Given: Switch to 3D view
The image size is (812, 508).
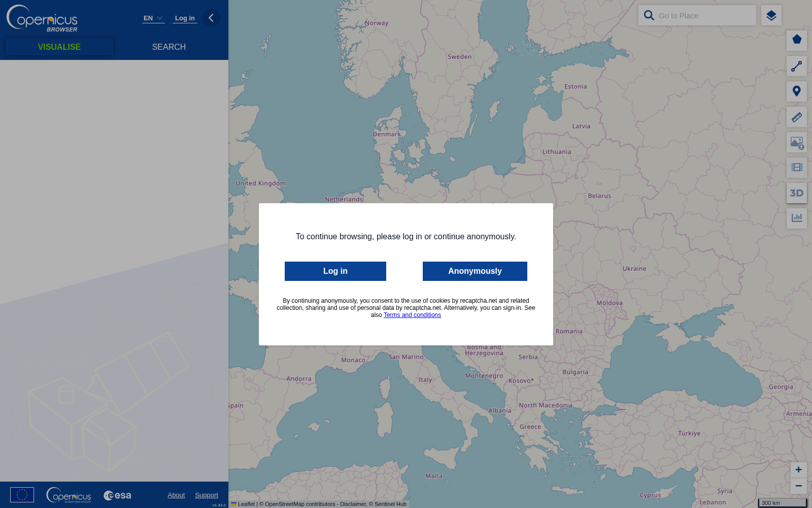Looking at the screenshot, I should [797, 193].
